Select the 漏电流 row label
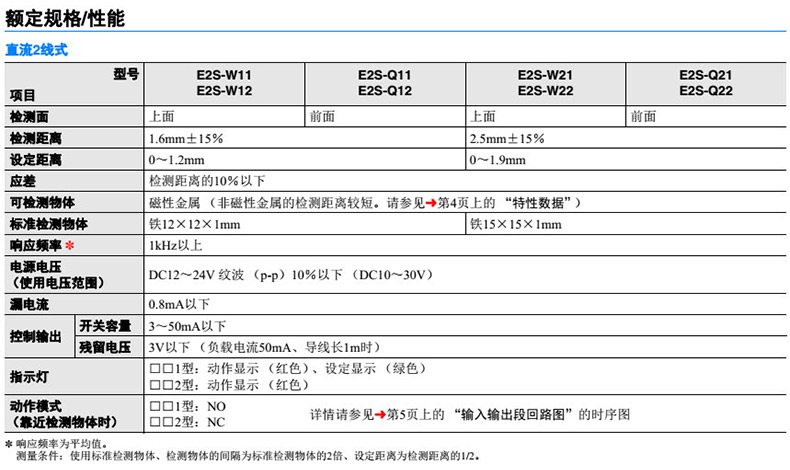The image size is (790, 470). tap(29, 303)
